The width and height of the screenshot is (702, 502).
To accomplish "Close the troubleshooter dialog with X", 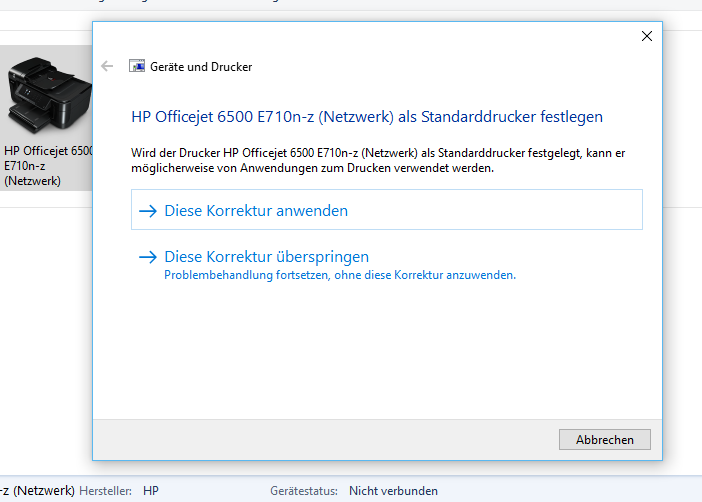I will [x=646, y=36].
